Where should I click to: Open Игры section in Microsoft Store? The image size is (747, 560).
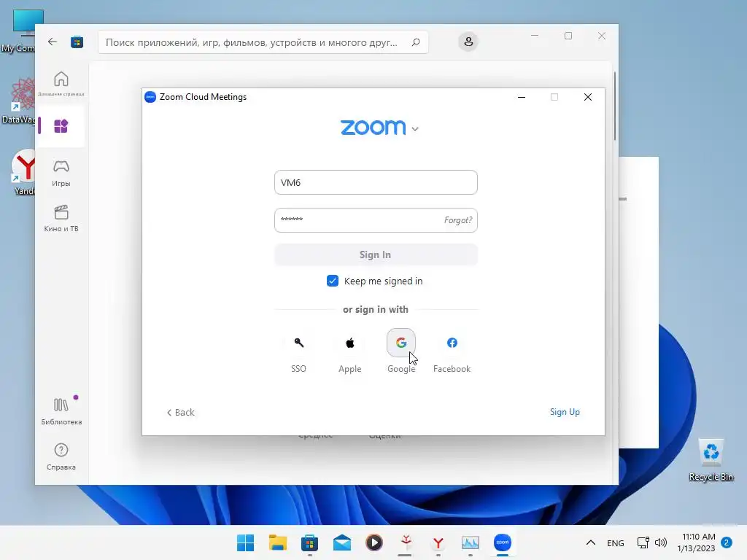pyautogui.click(x=61, y=174)
